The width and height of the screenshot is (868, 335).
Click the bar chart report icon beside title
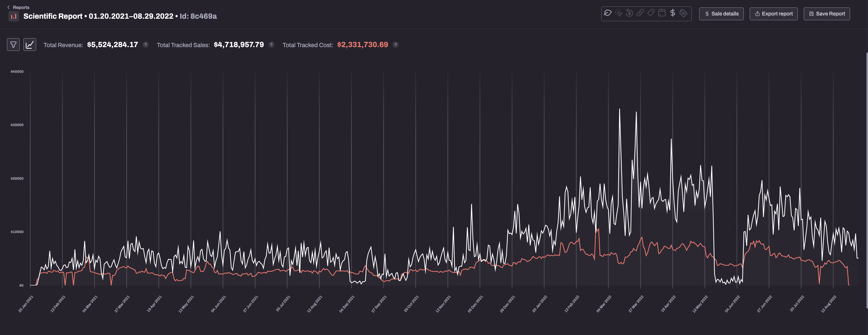tap(13, 16)
